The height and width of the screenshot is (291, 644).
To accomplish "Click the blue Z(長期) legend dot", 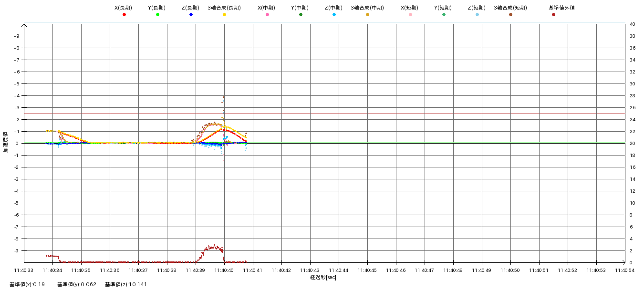I will 191,15.
